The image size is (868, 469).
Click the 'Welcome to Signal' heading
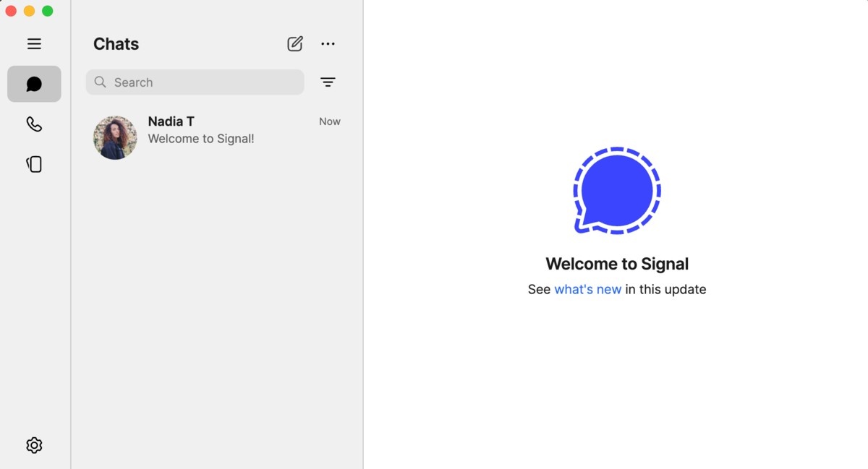[617, 264]
